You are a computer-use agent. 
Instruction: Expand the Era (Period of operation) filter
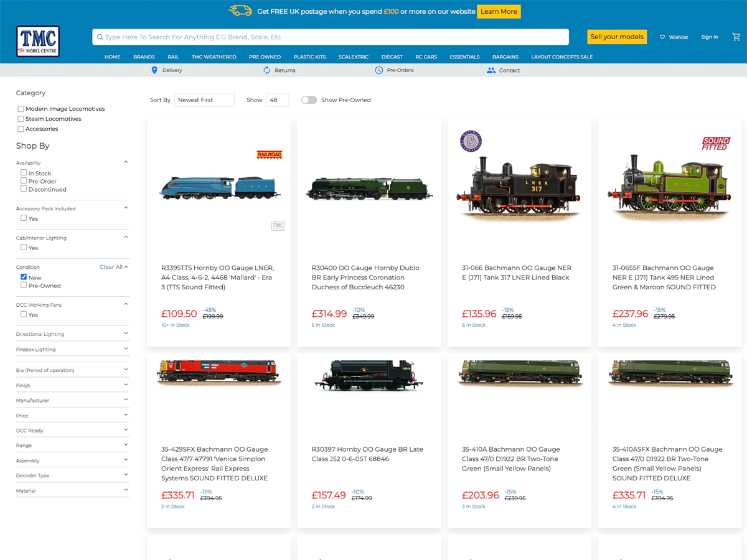click(x=72, y=370)
